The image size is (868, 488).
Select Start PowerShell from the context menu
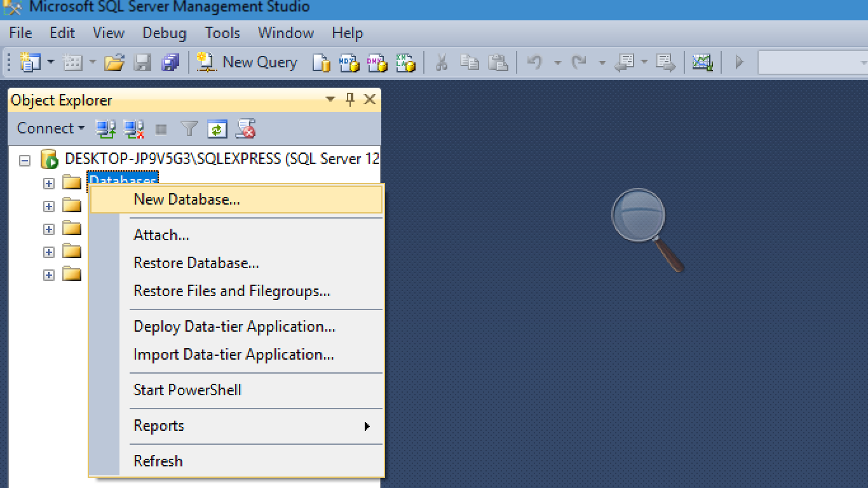point(236,390)
